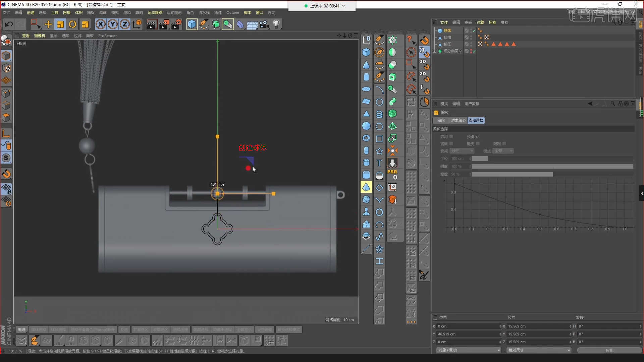Click the rotation H input field
Image resolution: width=644 pixels, height=362 pixels.
point(609,326)
